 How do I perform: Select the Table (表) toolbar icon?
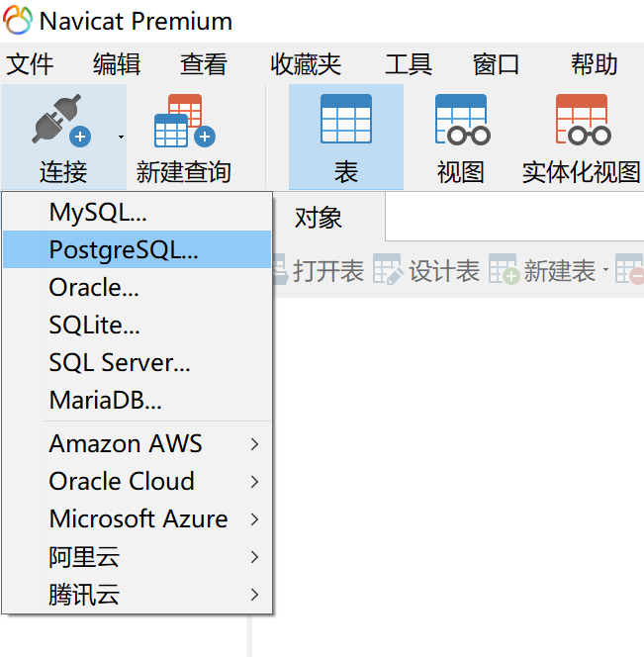click(x=346, y=119)
